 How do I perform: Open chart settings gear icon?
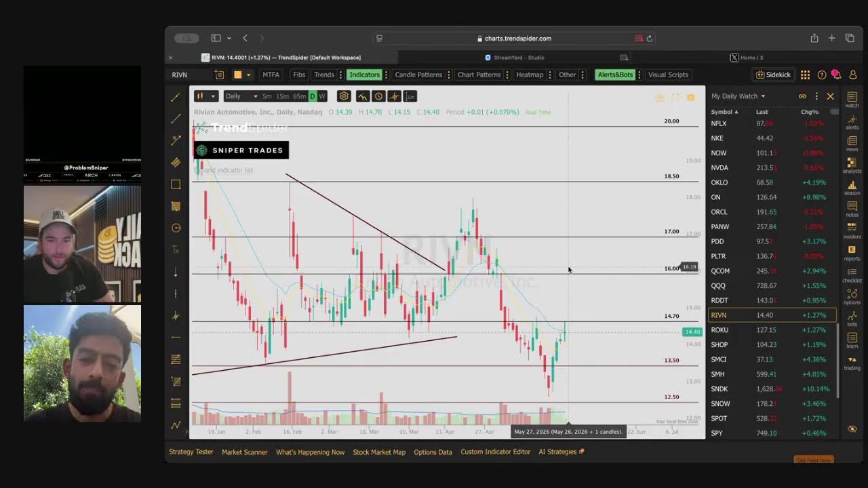tap(344, 96)
